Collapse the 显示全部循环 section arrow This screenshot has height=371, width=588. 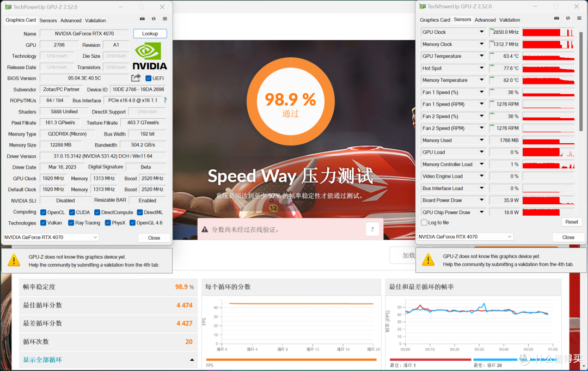(x=192, y=360)
